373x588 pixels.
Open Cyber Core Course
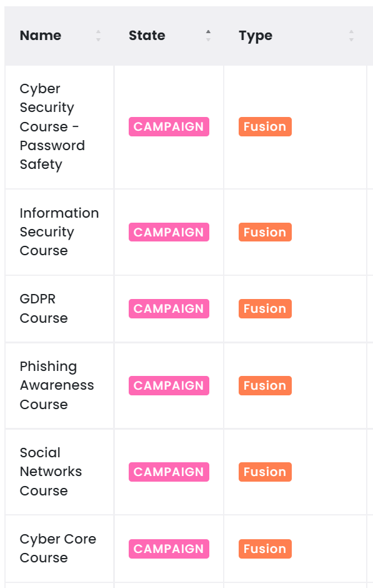click(58, 548)
